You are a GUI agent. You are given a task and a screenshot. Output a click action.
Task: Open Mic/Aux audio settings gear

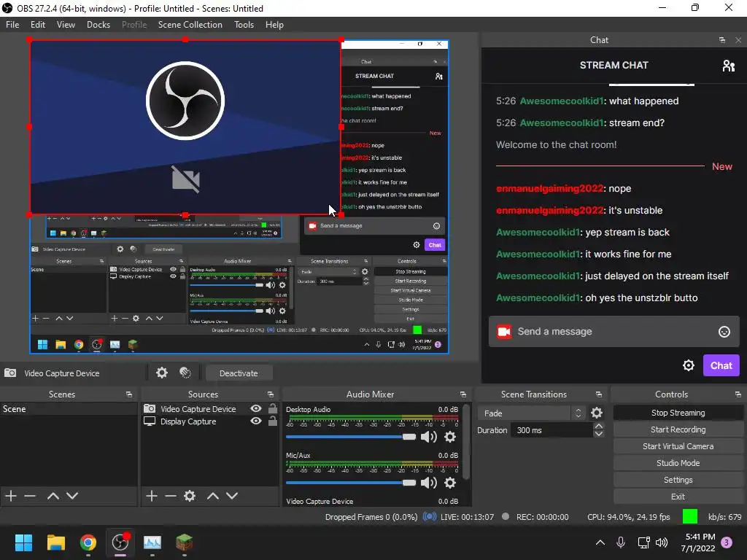pos(449,483)
